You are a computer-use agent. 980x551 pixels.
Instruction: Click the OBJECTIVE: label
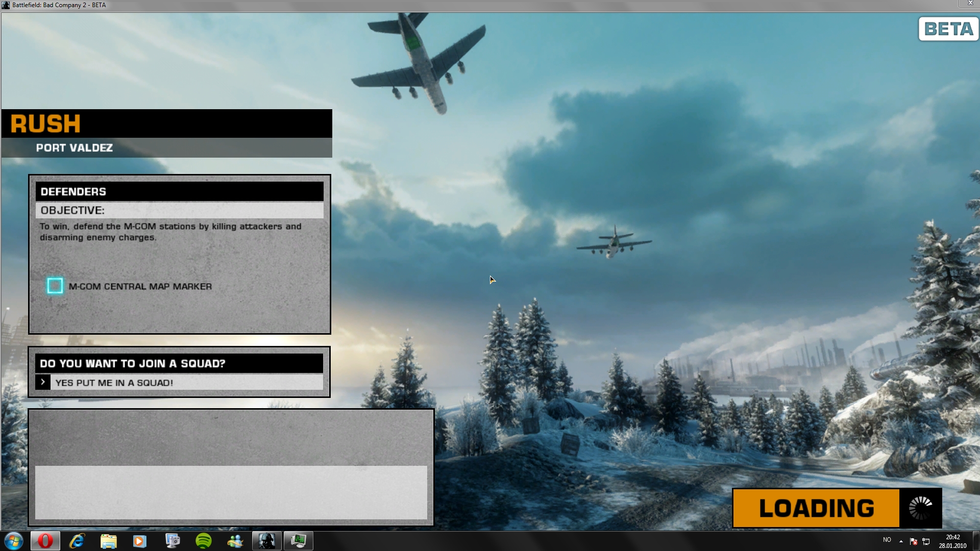coord(72,210)
